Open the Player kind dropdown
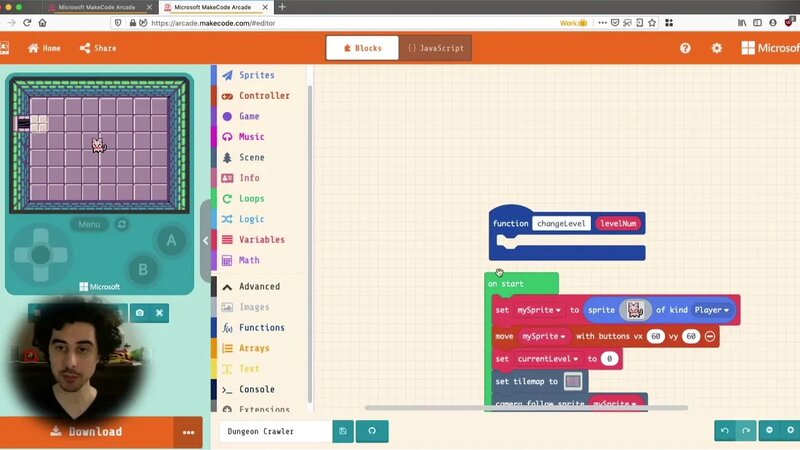The height and width of the screenshot is (450, 800). [711, 310]
